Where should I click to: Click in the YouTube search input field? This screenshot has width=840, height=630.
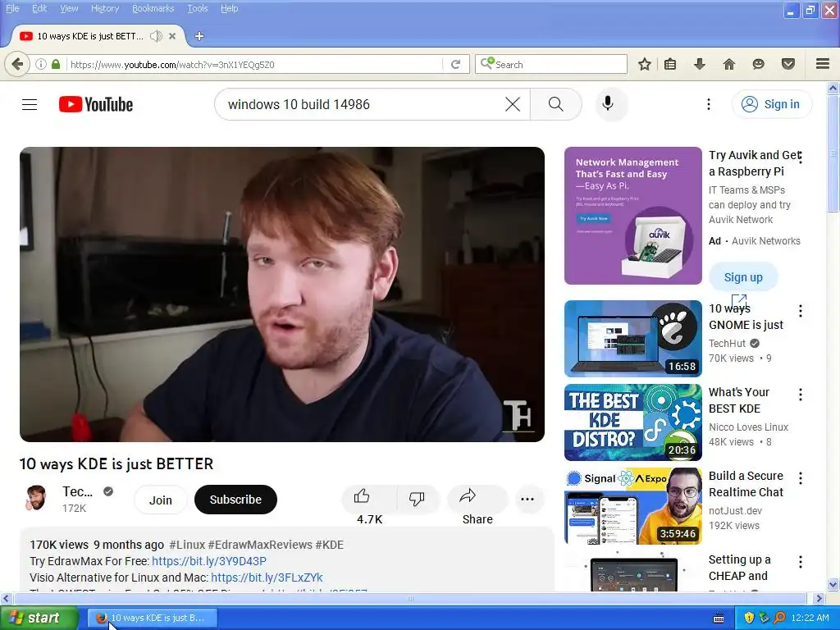coord(364,104)
